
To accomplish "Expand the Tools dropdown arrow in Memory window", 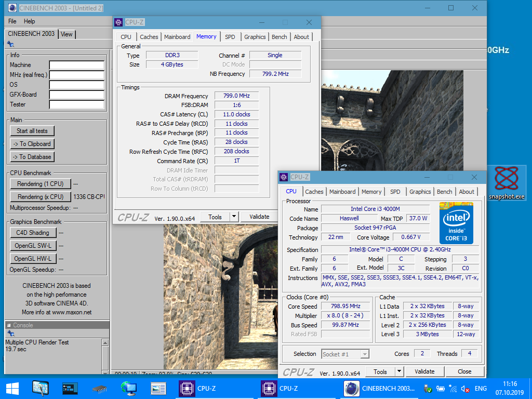I will click(x=234, y=217).
